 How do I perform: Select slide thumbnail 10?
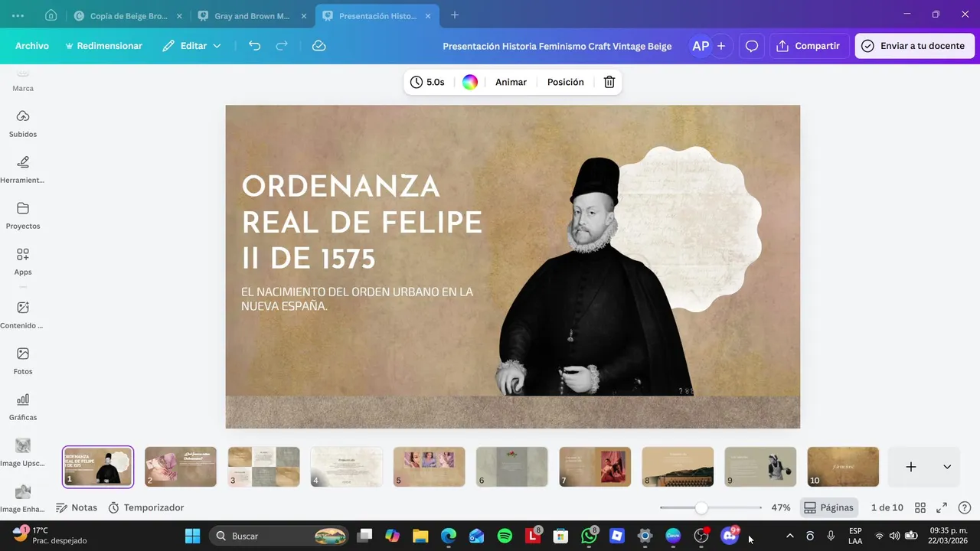(843, 467)
